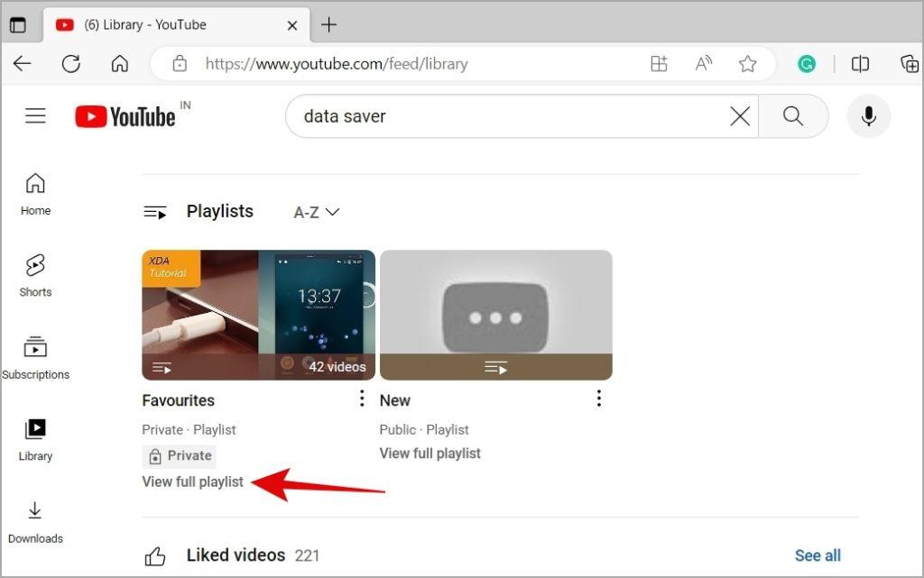Start voice search with microphone
The image size is (924, 578).
(869, 116)
